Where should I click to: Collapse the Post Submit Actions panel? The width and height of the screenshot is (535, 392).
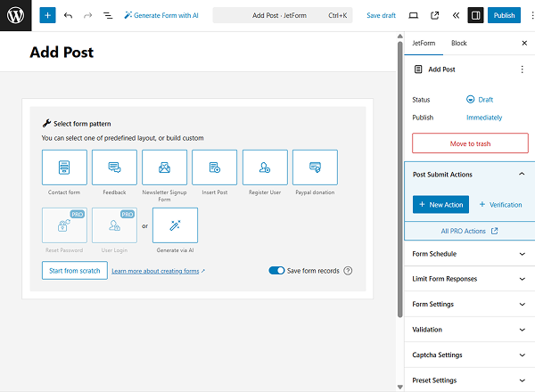pyautogui.click(x=469, y=175)
